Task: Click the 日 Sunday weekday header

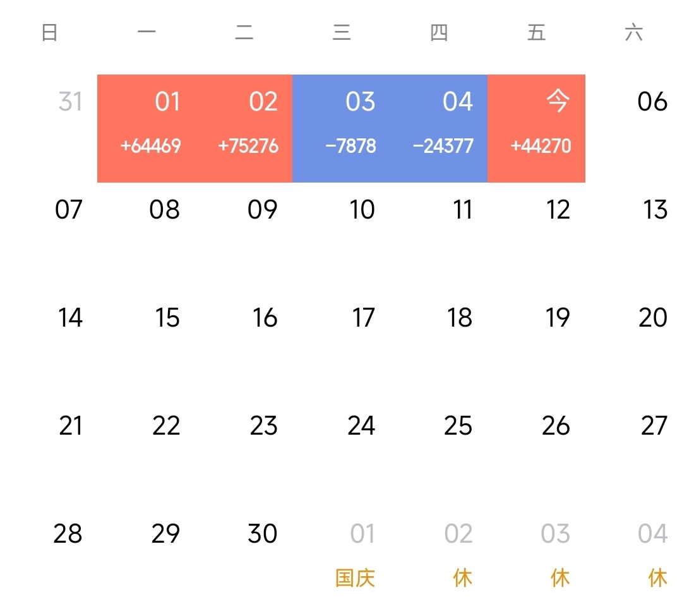Action: pyautogui.click(x=50, y=32)
